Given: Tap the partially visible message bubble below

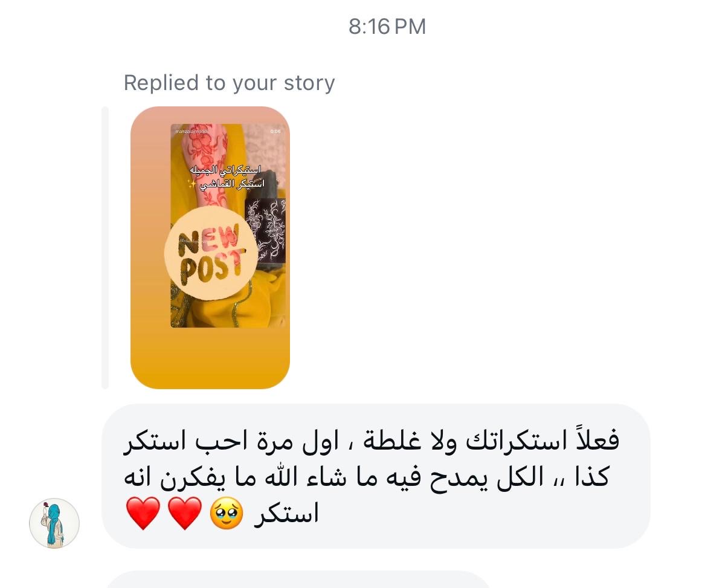Looking at the screenshot, I should click(x=299, y=580).
